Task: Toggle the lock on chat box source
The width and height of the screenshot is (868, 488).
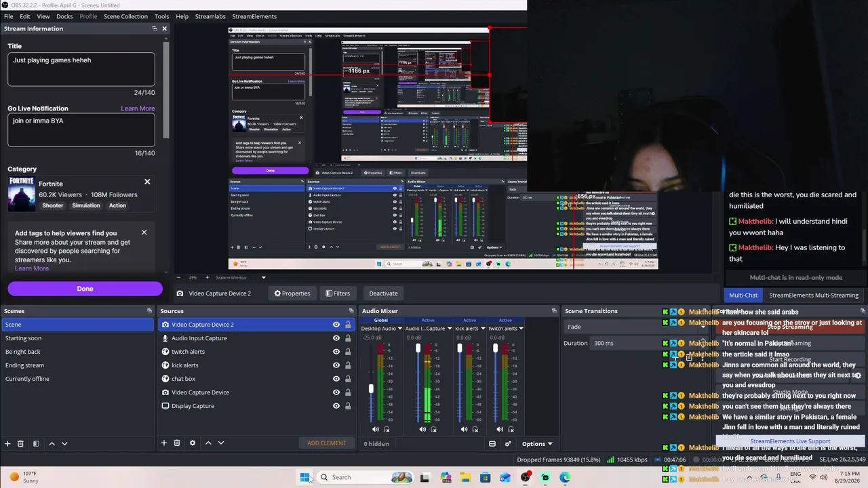Action: click(x=348, y=379)
